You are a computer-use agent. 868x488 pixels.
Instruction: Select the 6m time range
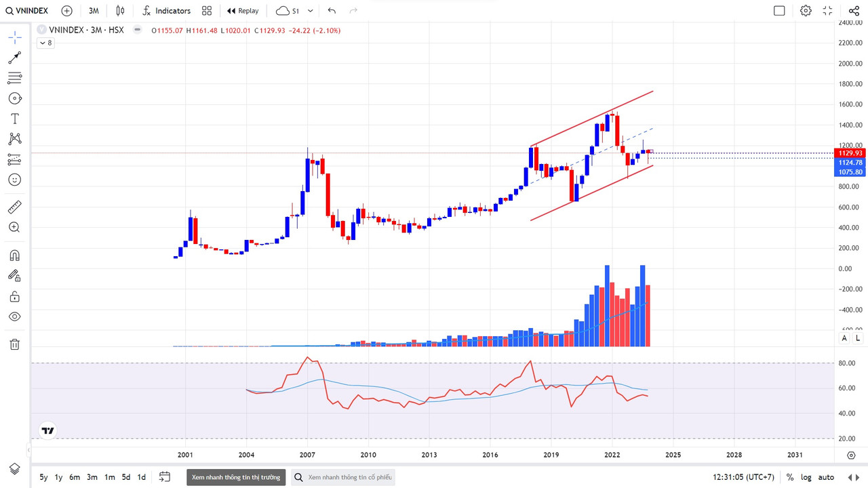[x=75, y=477]
